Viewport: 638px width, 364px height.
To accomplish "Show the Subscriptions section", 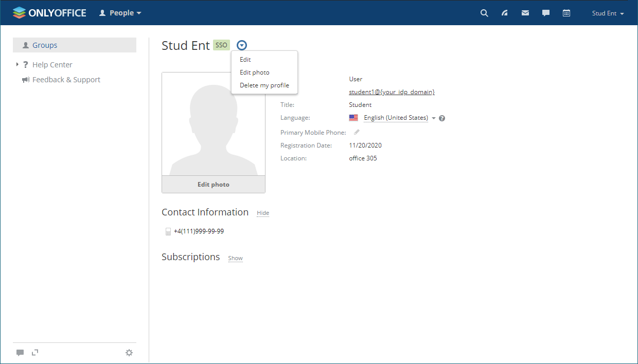I will click(x=235, y=258).
